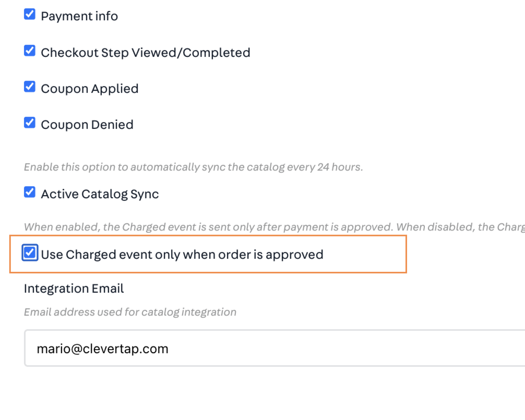This screenshot has width=525, height=420.
Task: Uncheck Use Charged event when approved
Action: 30,253
